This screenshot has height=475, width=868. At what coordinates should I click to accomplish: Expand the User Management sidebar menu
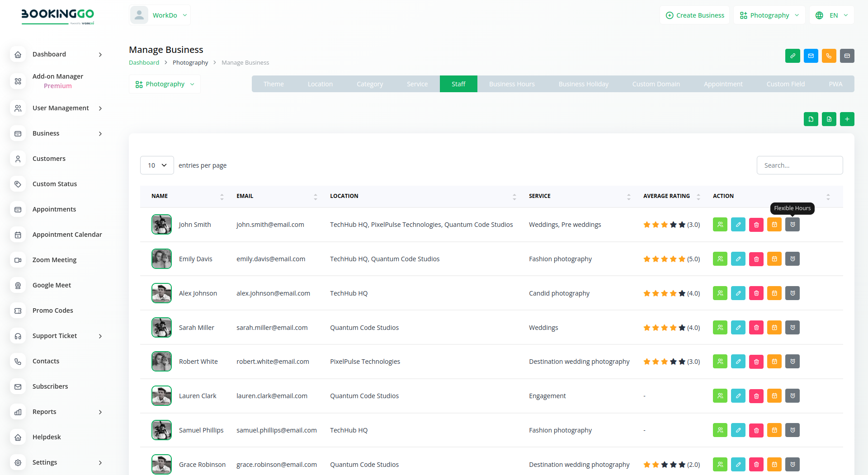61,108
